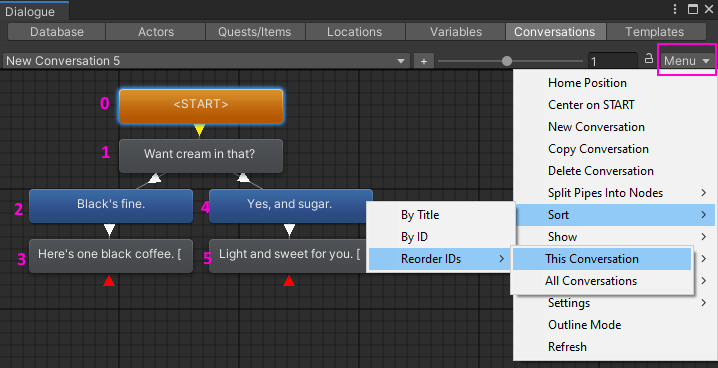Screen dimensions: 718x368
Task: Sort By Title
Action: (x=441, y=215)
